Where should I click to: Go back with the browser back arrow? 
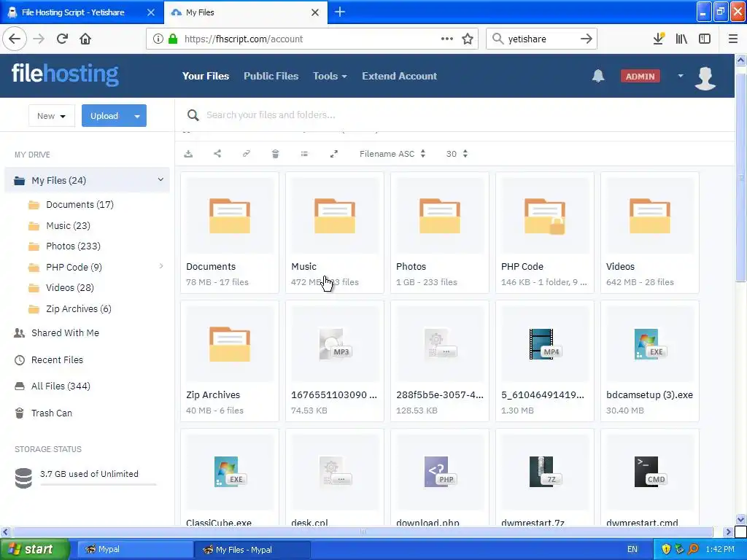(x=15, y=39)
